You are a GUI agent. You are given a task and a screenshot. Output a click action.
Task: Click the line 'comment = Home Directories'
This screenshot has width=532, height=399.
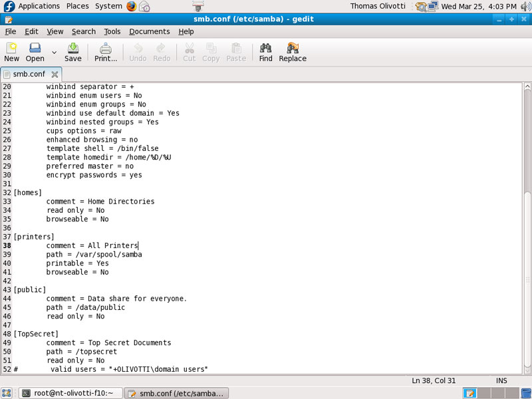[100, 201]
